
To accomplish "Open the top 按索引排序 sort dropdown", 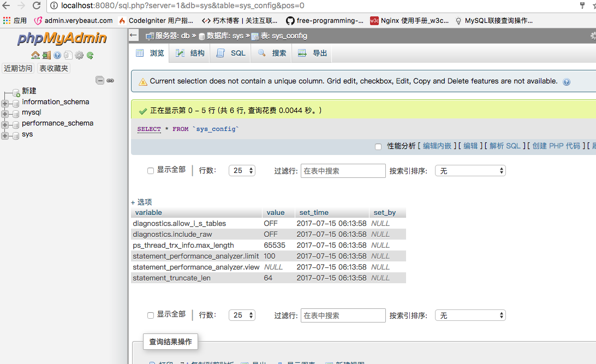I will (470, 171).
